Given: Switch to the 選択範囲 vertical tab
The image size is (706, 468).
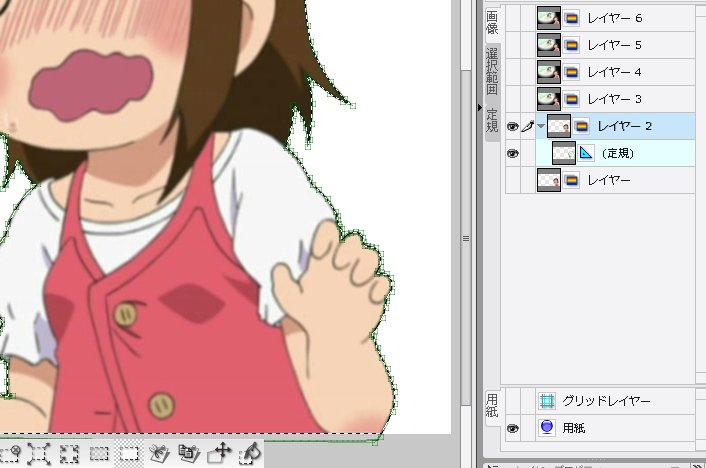Looking at the screenshot, I should click(492, 72).
